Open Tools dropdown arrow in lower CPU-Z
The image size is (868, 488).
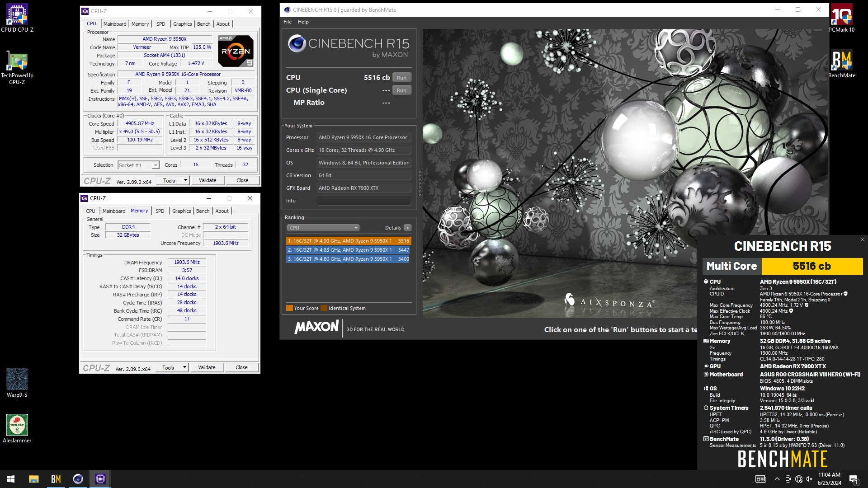coord(184,367)
